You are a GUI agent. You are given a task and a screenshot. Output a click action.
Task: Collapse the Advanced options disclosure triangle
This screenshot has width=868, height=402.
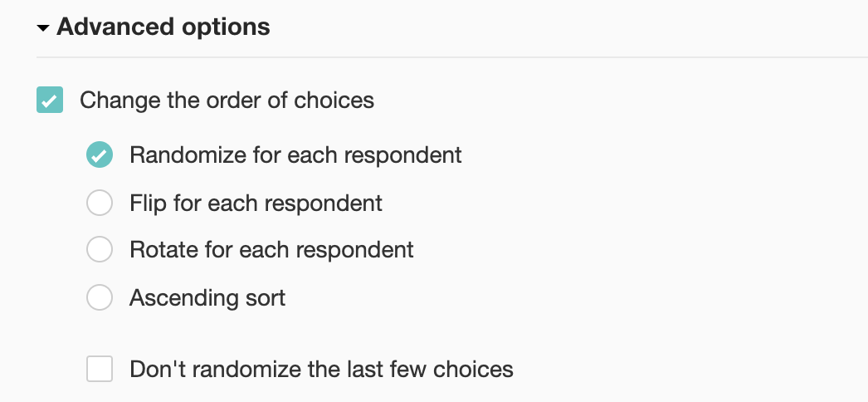tap(44, 27)
